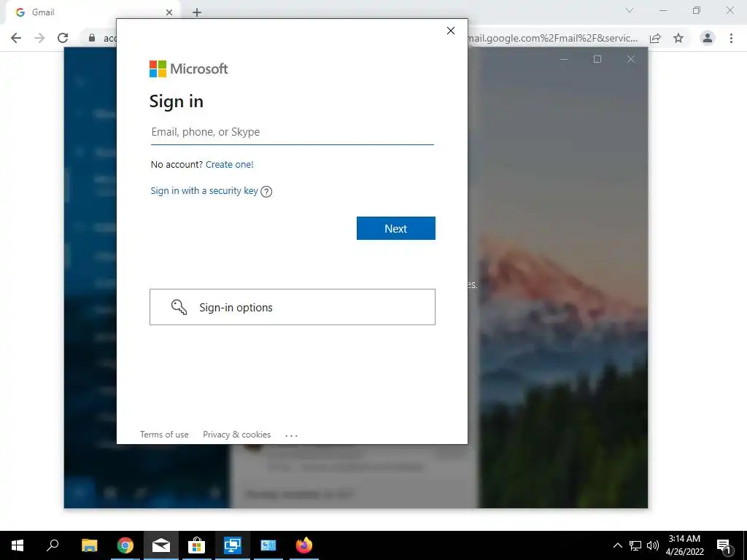Image resolution: width=747 pixels, height=560 pixels.
Task: Launch Firefox from taskbar
Action: click(304, 545)
